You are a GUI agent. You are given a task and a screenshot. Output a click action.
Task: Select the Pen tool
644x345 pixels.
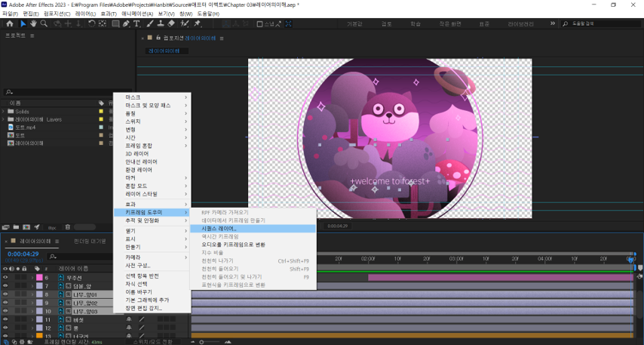tap(126, 24)
